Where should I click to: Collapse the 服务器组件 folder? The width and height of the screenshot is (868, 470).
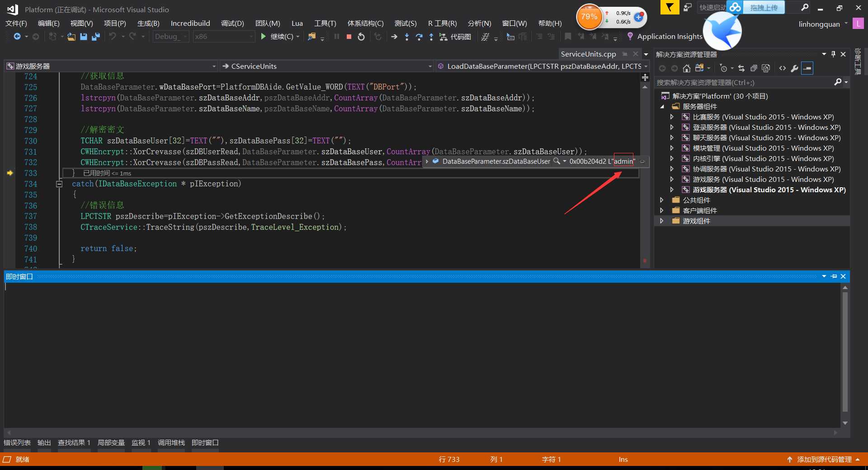662,107
